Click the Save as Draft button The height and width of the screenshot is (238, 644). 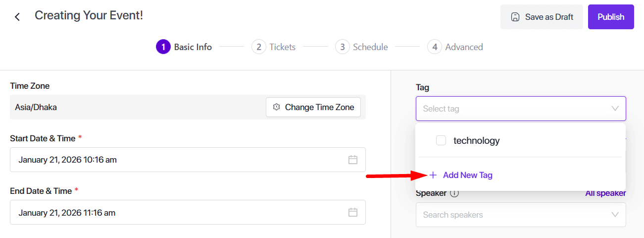click(x=542, y=17)
